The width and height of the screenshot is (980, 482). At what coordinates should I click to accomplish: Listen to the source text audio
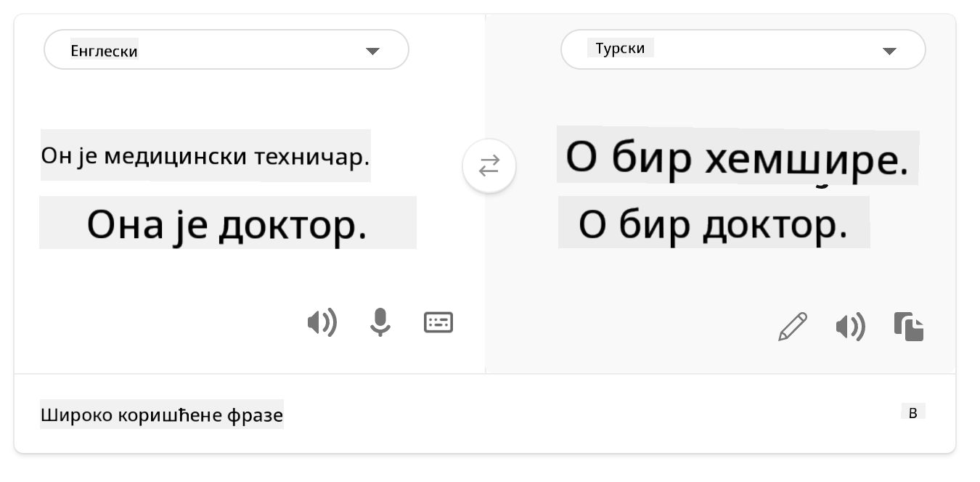(x=322, y=322)
